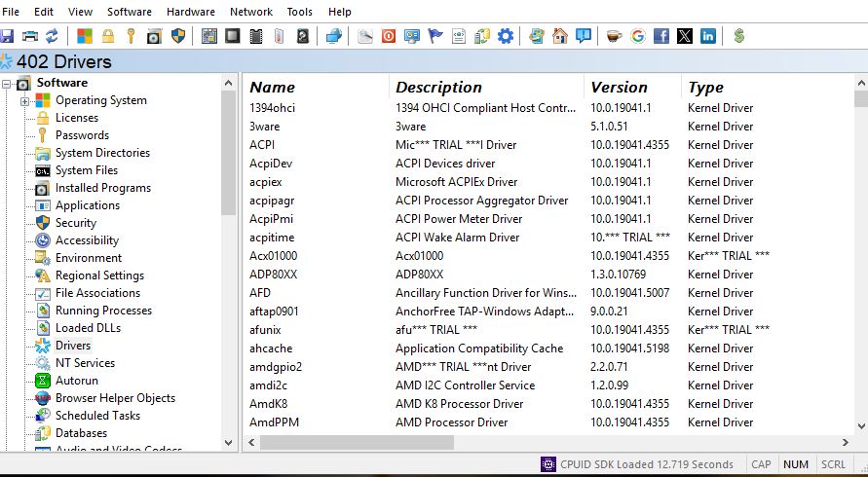Click the report document toolbar icon

(x=459, y=37)
